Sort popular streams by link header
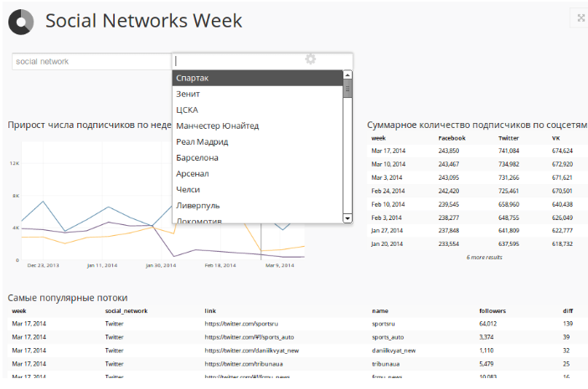 [210, 310]
